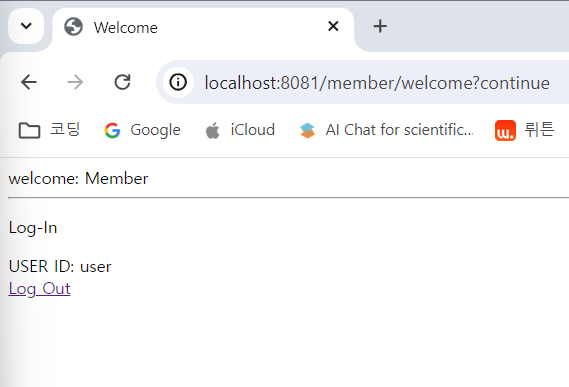Screen dimensions: 569x387
Task: Select the Welcome browser tab
Action: 203,28
